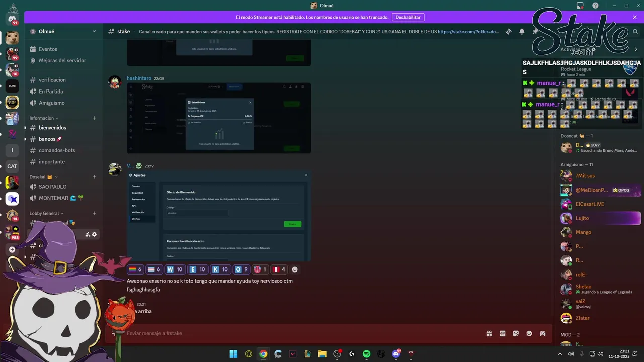Open the ELITE server icon
644x362 pixels.
click(x=12, y=86)
